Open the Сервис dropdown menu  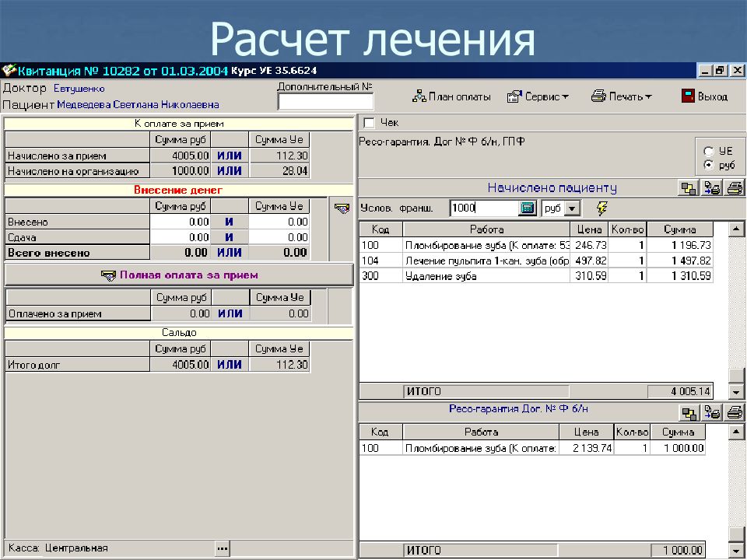click(x=538, y=96)
